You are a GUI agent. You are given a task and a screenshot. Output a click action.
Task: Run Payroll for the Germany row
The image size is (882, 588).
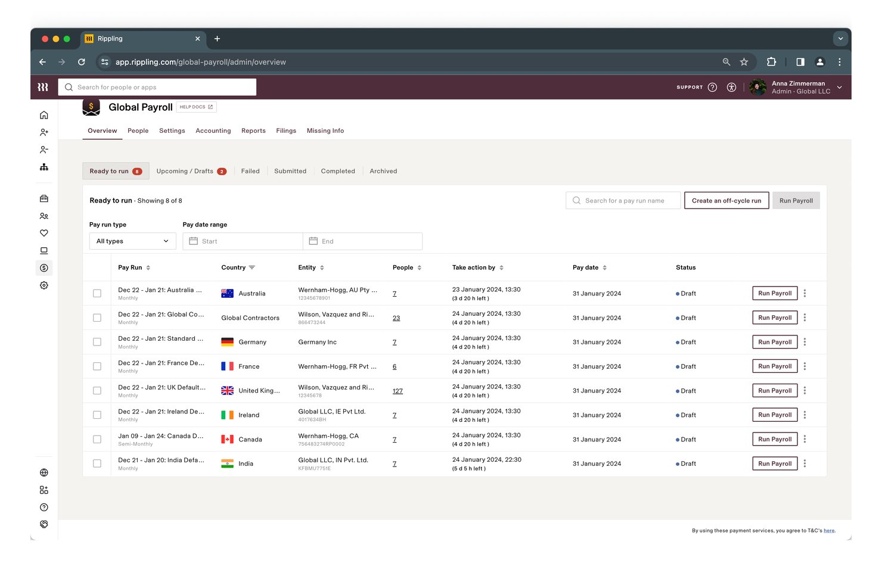pyautogui.click(x=775, y=342)
